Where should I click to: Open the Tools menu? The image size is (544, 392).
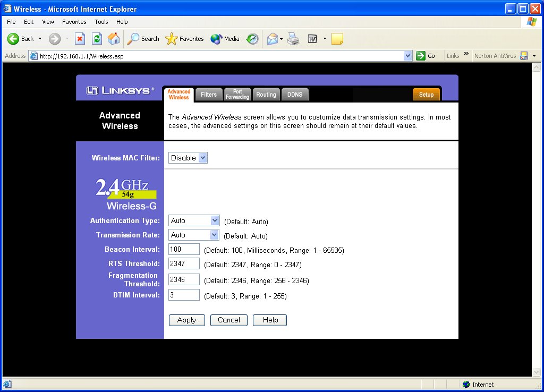click(101, 22)
